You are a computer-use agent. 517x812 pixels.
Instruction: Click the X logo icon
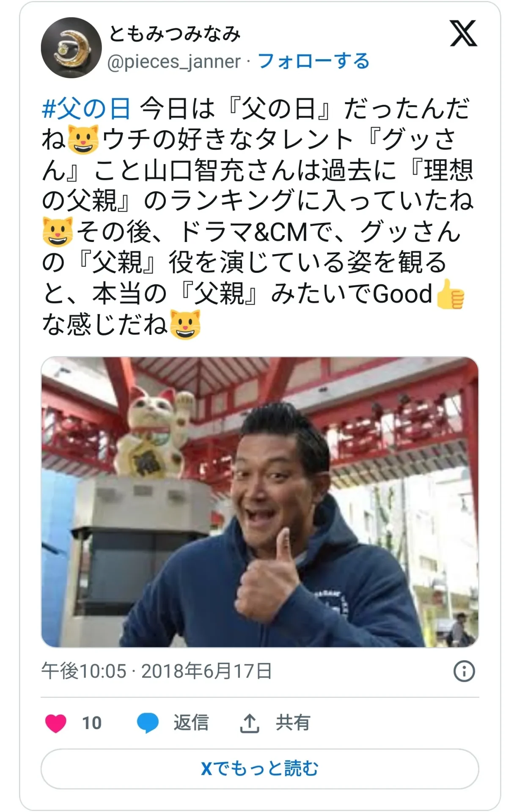[463, 33]
